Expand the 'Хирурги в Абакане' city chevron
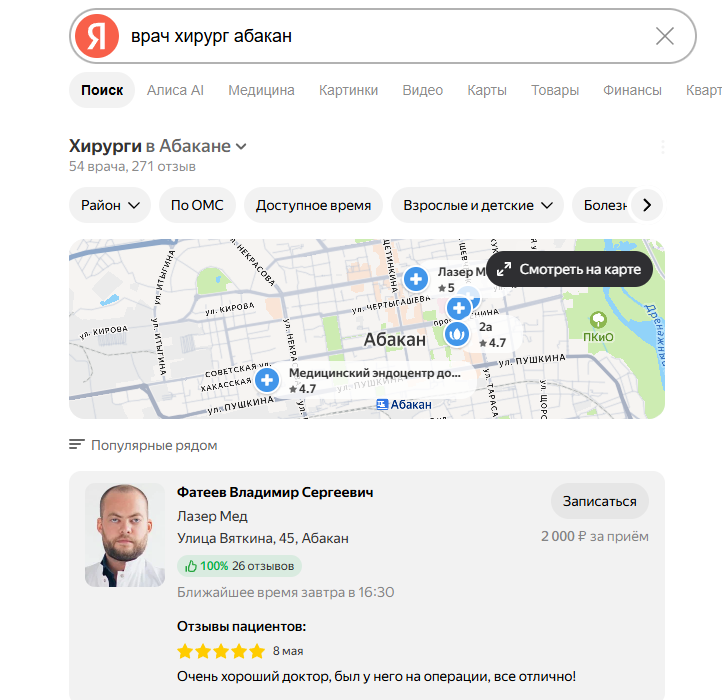This screenshot has width=722, height=700. click(x=241, y=147)
